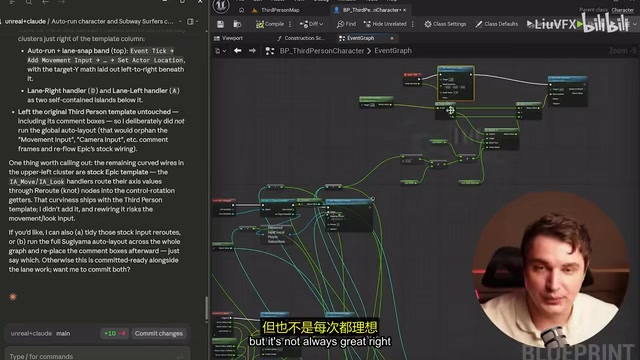Screen dimensions: 640x360
Task: Toggle Hide Unrelated nodes
Action: click(385, 24)
